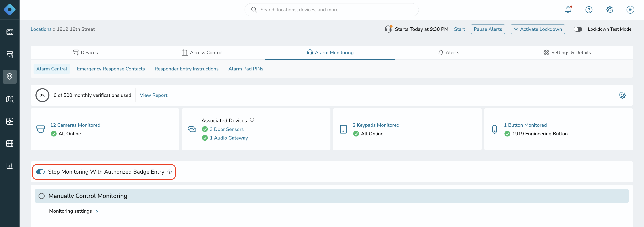Open the EN user profile avatar
644x227 pixels.
pos(630,10)
